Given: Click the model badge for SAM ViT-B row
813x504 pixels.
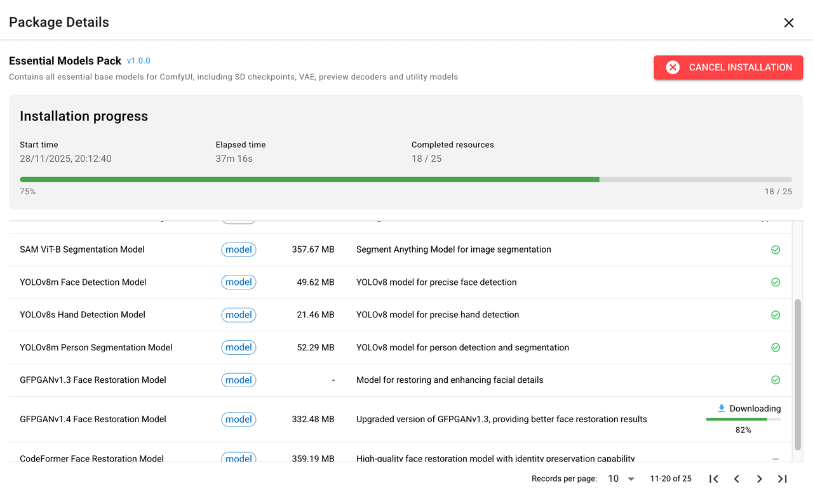Looking at the screenshot, I should tap(238, 249).
